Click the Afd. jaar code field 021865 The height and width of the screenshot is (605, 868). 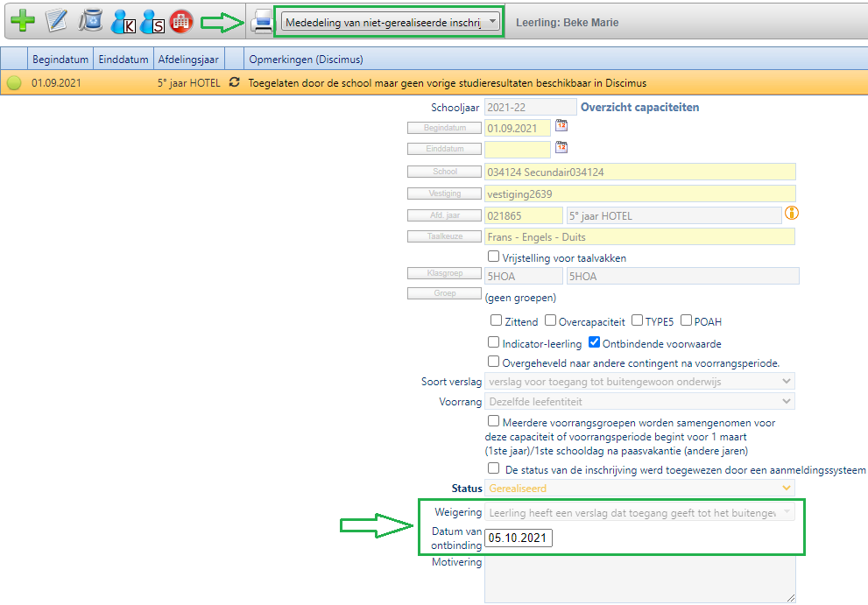coord(524,215)
